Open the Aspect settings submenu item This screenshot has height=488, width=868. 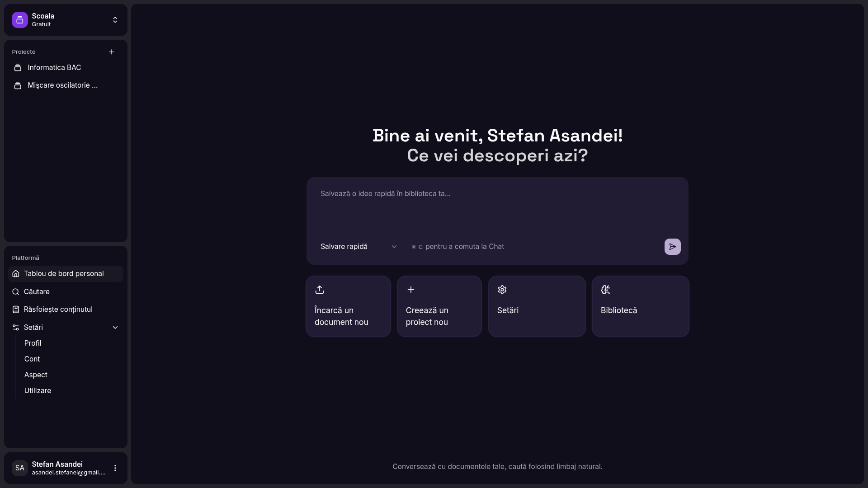(x=36, y=375)
